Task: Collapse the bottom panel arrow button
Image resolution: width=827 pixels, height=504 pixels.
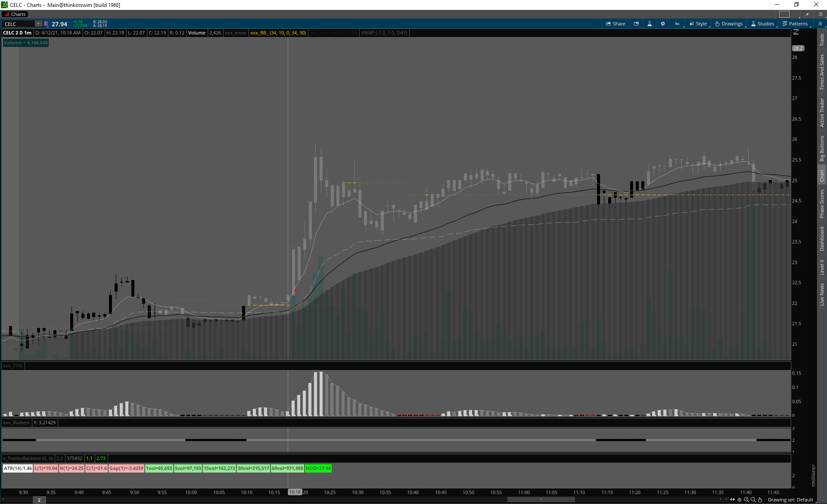Action: [x=39, y=500]
